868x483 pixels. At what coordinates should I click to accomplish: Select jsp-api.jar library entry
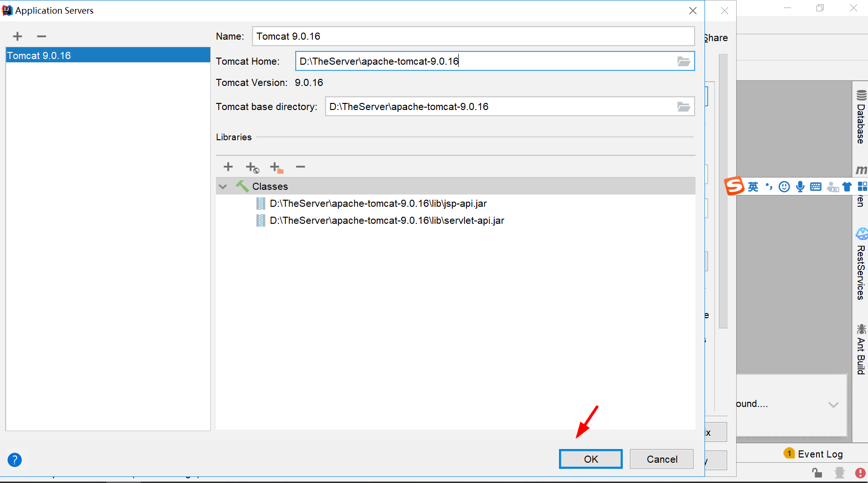point(378,203)
